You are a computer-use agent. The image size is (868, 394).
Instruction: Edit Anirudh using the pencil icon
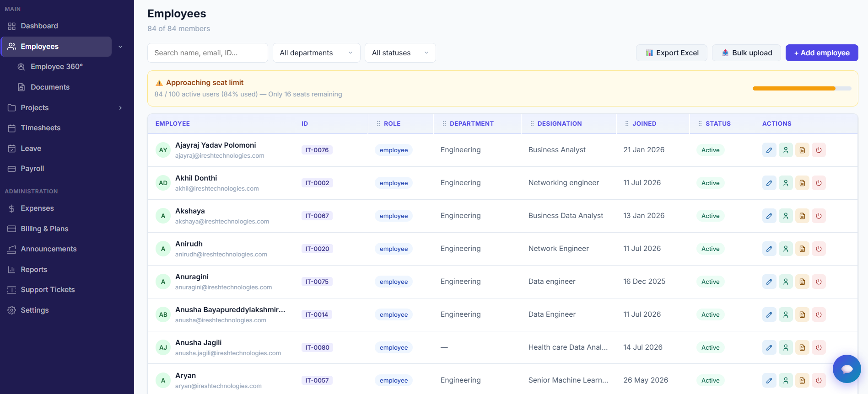coord(769,249)
